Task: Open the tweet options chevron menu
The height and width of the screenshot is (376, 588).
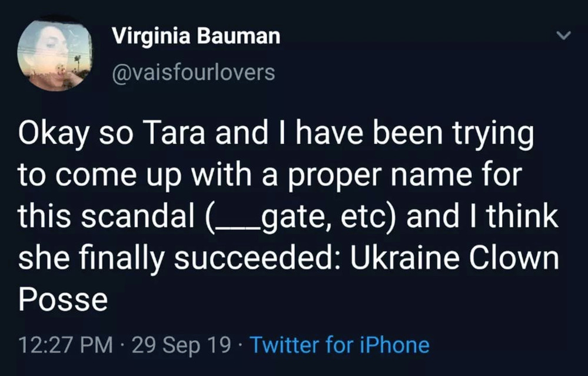Action: tap(563, 37)
